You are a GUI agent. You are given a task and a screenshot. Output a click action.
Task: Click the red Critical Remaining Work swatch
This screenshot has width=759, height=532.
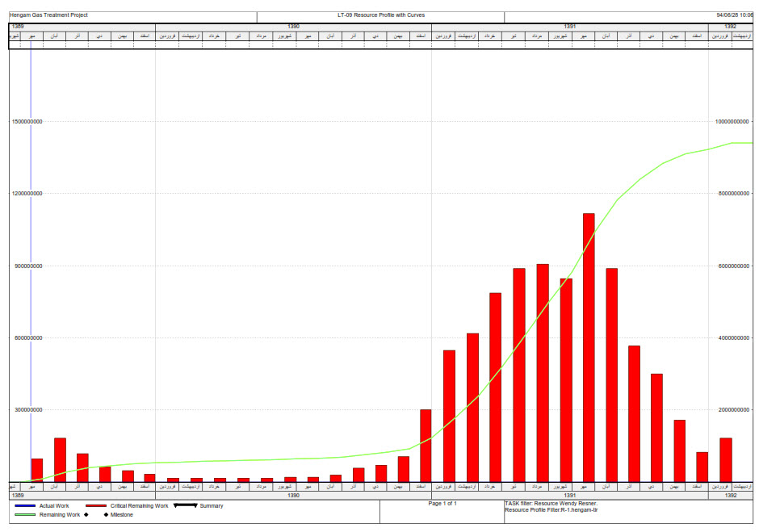[x=95, y=506]
